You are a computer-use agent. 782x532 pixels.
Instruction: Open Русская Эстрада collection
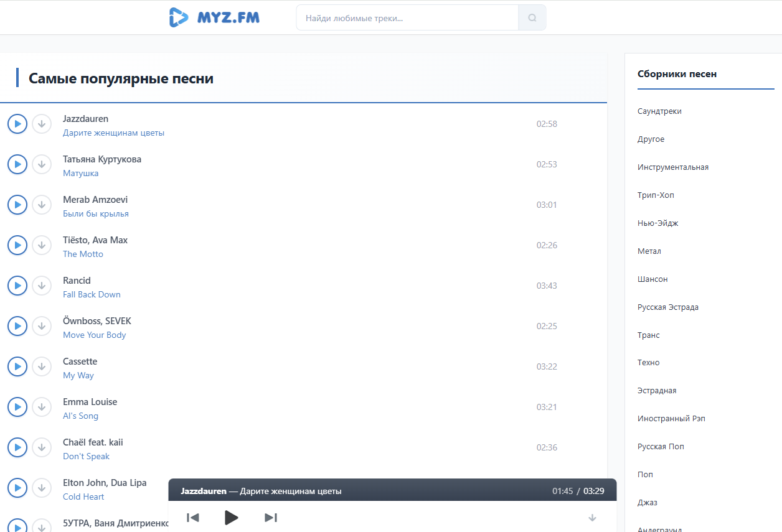[x=668, y=307]
